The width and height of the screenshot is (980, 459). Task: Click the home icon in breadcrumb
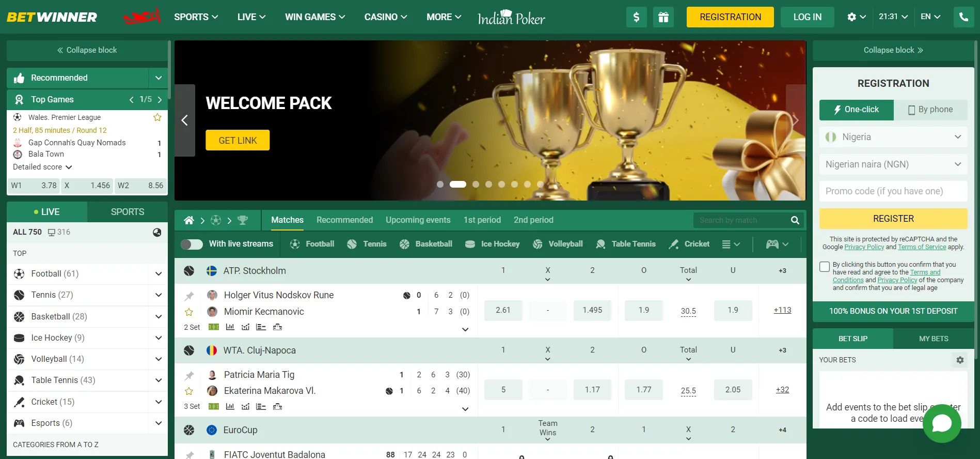point(189,220)
